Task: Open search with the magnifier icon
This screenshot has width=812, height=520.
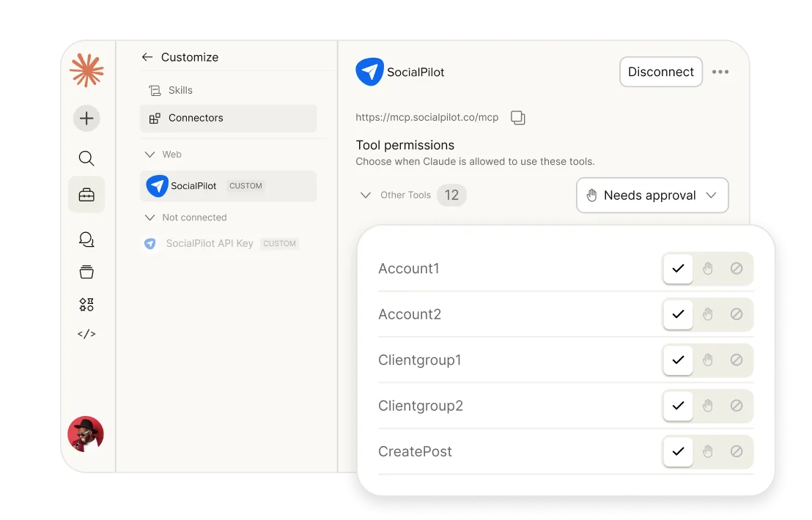Action: [x=86, y=158]
